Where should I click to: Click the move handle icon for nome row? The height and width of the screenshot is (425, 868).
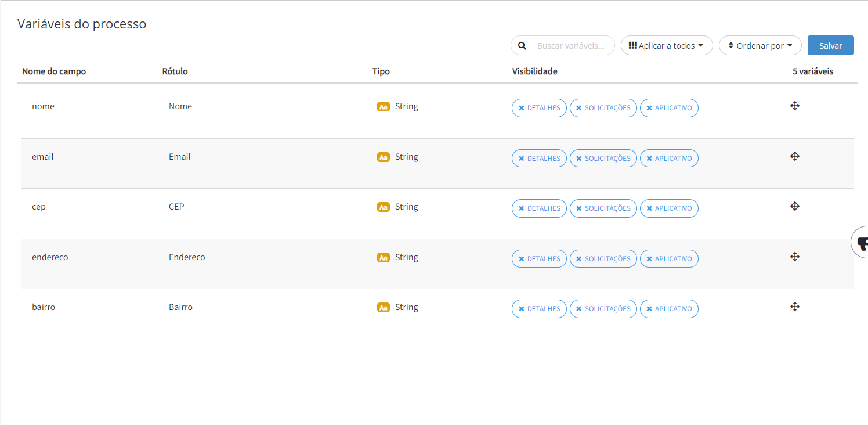795,106
